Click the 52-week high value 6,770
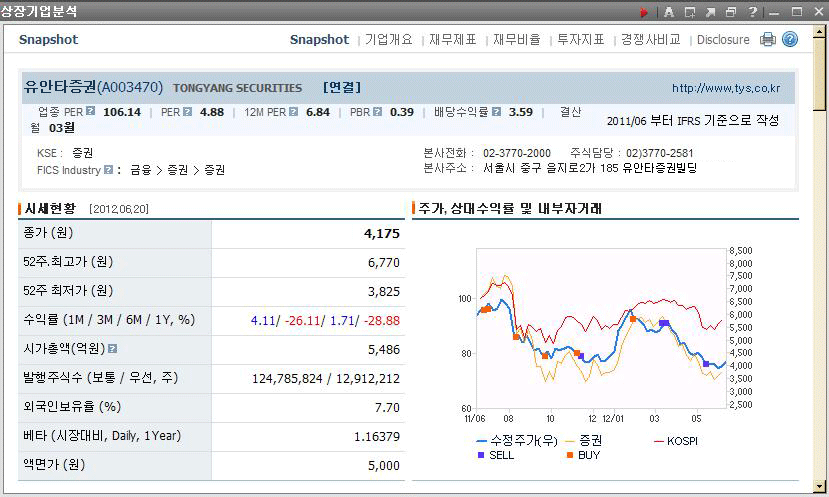The width and height of the screenshot is (829, 497). pos(384,263)
